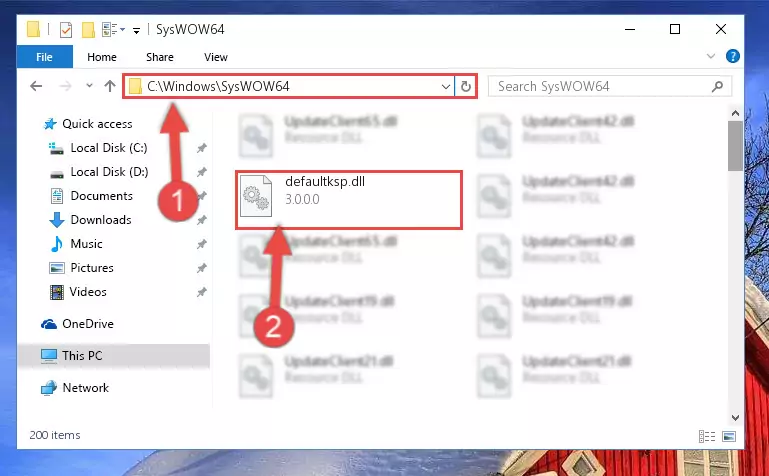The height and width of the screenshot is (476, 769).
Task: Maximize the SysWOW64 window
Action: click(675, 29)
